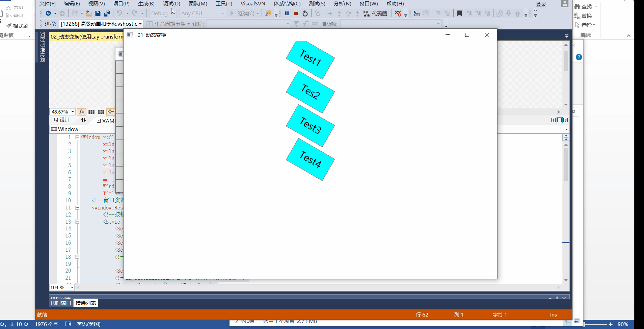Select the 02_动态变换 document tab

pos(87,37)
